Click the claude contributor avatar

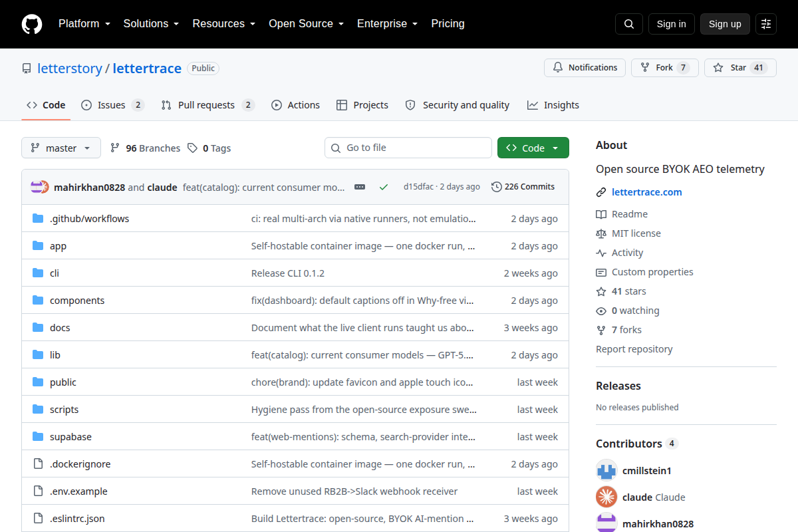[x=606, y=497]
